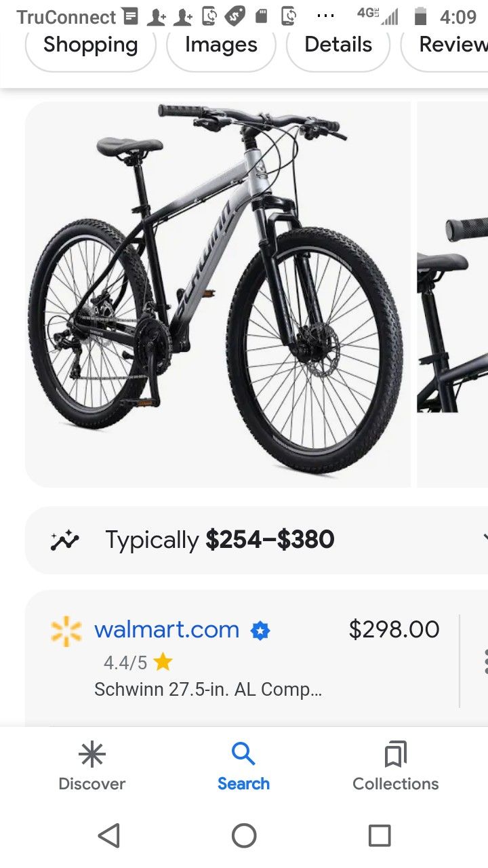This screenshot has width=488, height=868.
Task: Tap the price trend sparkle icon
Action: click(65, 540)
